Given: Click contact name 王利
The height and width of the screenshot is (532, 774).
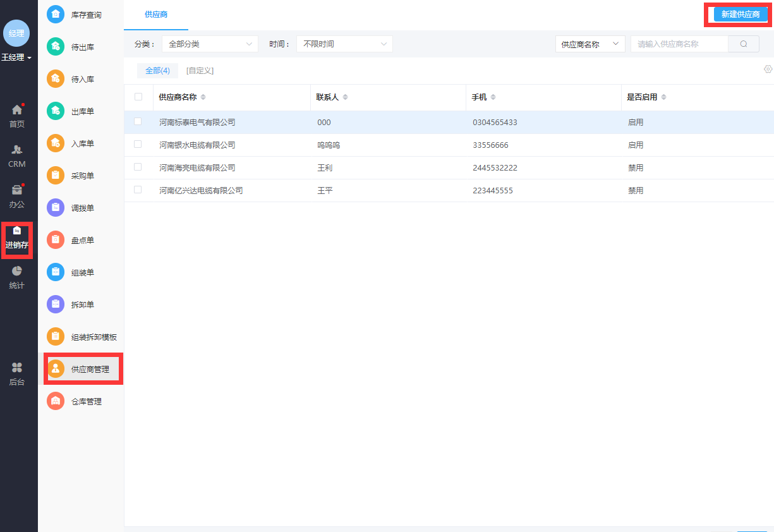Looking at the screenshot, I should click(325, 168).
